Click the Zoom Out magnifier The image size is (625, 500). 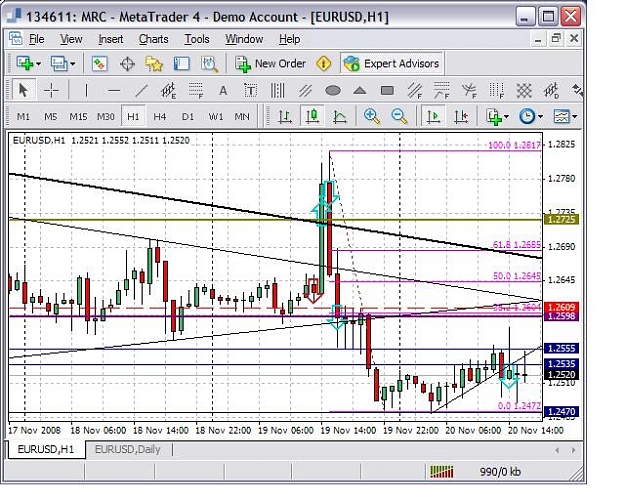click(x=399, y=116)
